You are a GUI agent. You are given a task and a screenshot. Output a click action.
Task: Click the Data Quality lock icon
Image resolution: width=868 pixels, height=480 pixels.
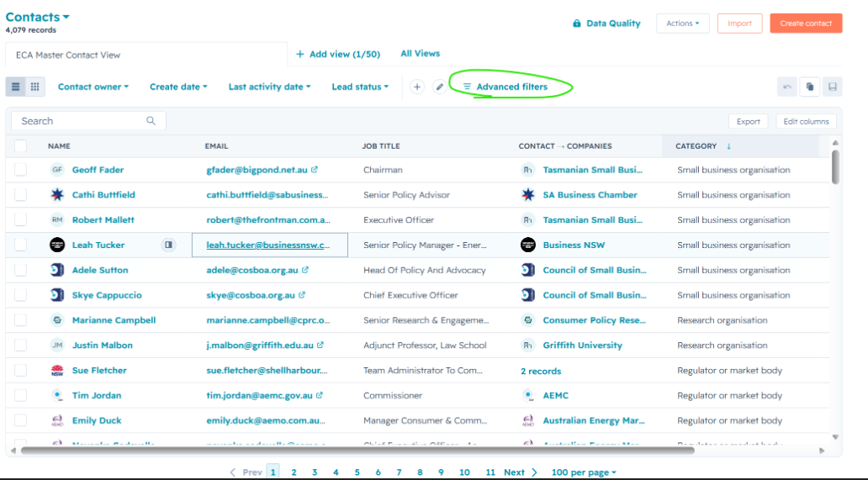(577, 24)
